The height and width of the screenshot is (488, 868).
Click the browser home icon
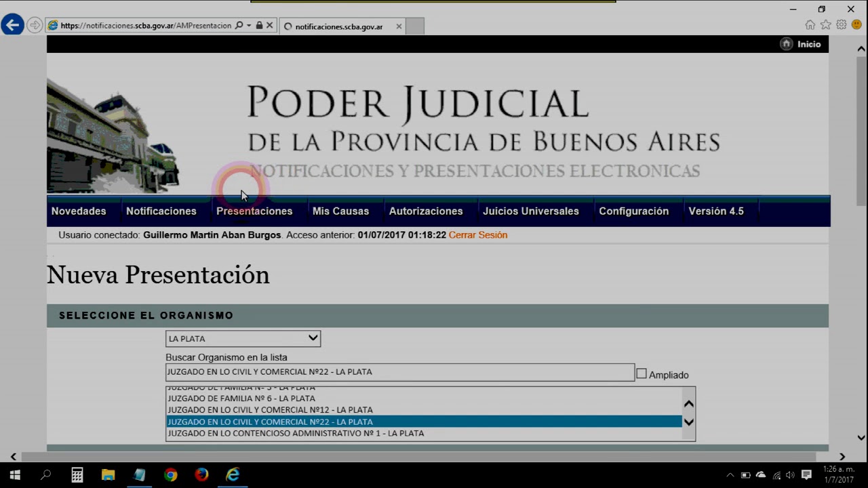[x=810, y=25]
